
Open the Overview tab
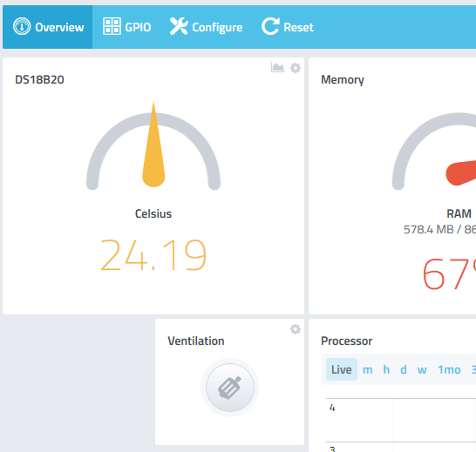click(x=48, y=27)
